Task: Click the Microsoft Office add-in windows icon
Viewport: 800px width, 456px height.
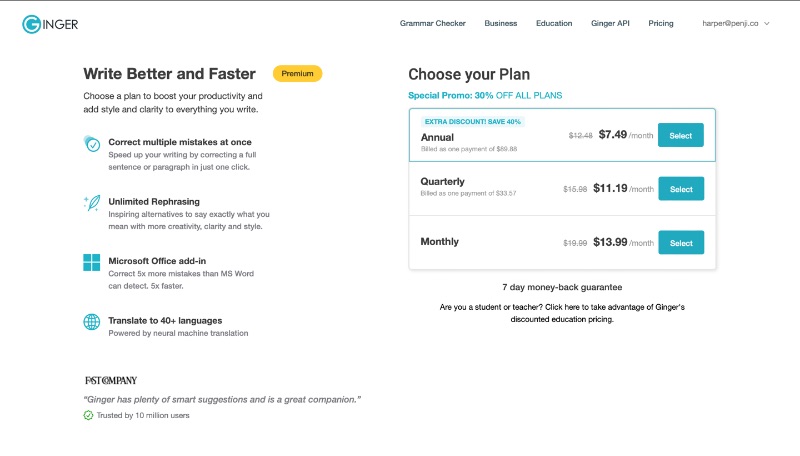Action: pyautogui.click(x=92, y=263)
